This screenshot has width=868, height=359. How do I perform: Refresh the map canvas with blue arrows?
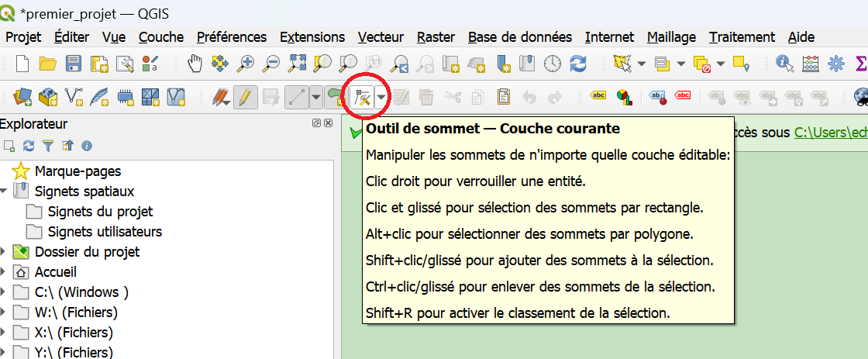[577, 64]
